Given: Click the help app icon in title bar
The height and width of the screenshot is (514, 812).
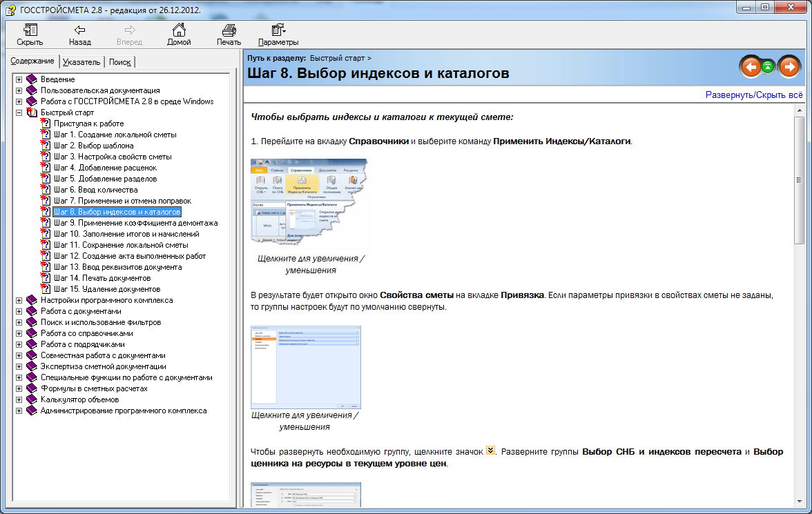Looking at the screenshot, I should click(x=10, y=10).
